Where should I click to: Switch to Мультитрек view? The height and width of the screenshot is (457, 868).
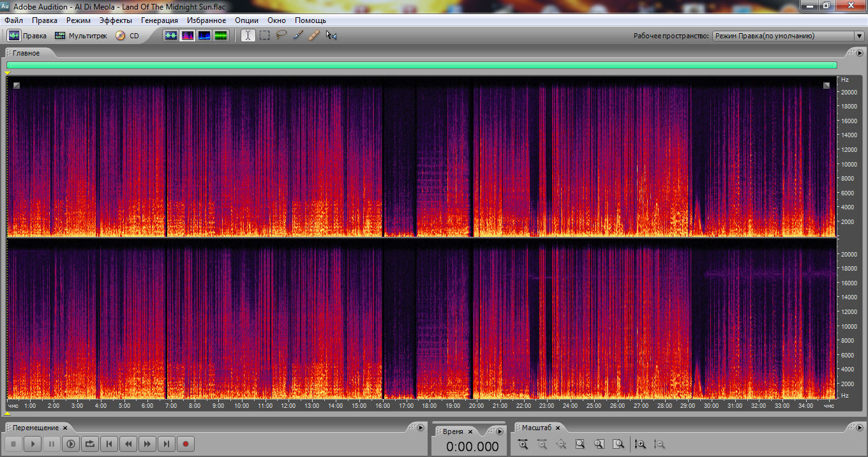(x=81, y=36)
